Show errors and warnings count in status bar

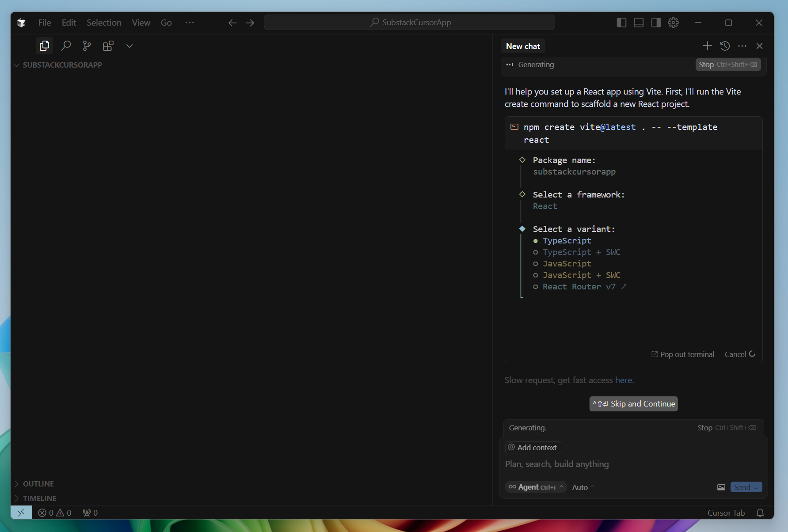[x=55, y=513]
